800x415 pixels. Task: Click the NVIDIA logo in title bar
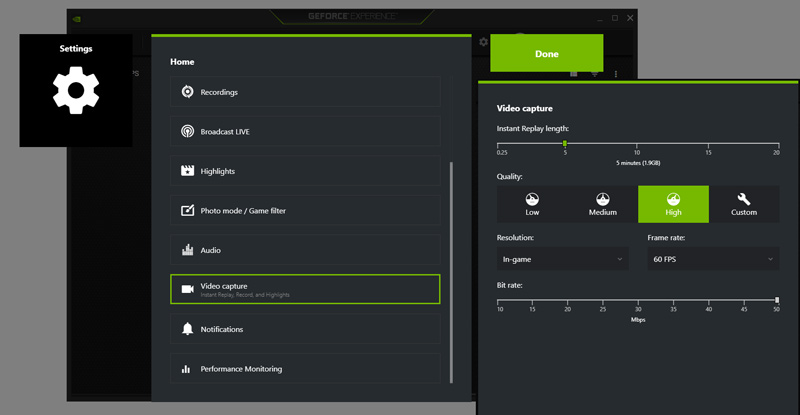(77, 19)
